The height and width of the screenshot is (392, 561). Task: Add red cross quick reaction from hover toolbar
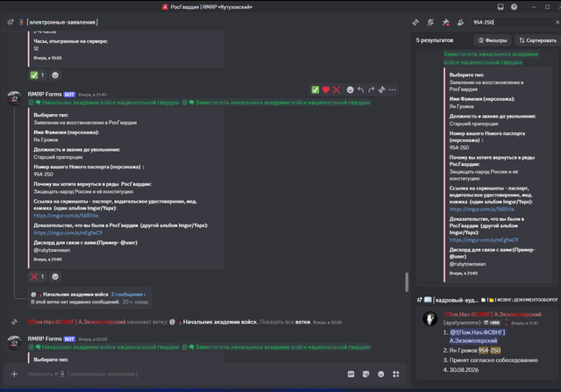337,89
